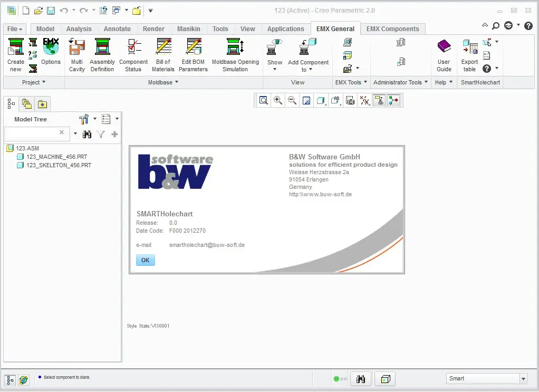Click the plus icon beside the tree filter
The image size is (539, 392).
(x=114, y=134)
